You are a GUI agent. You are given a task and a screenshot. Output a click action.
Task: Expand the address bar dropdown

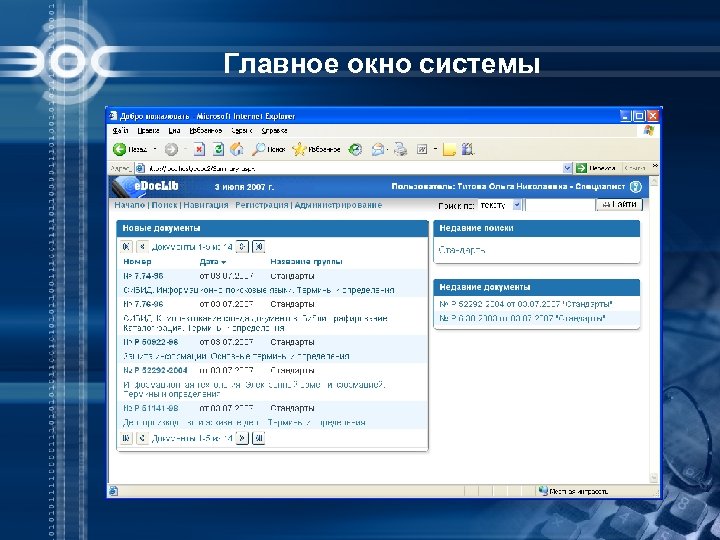point(568,168)
